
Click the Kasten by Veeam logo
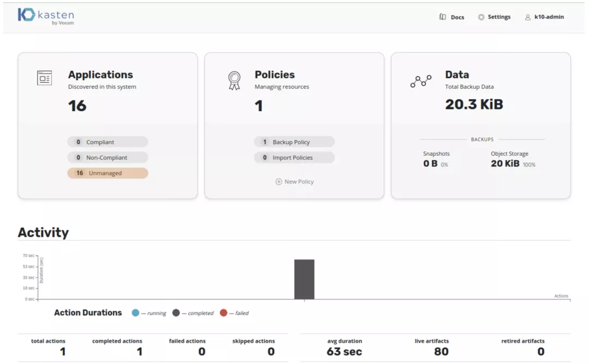(x=46, y=16)
